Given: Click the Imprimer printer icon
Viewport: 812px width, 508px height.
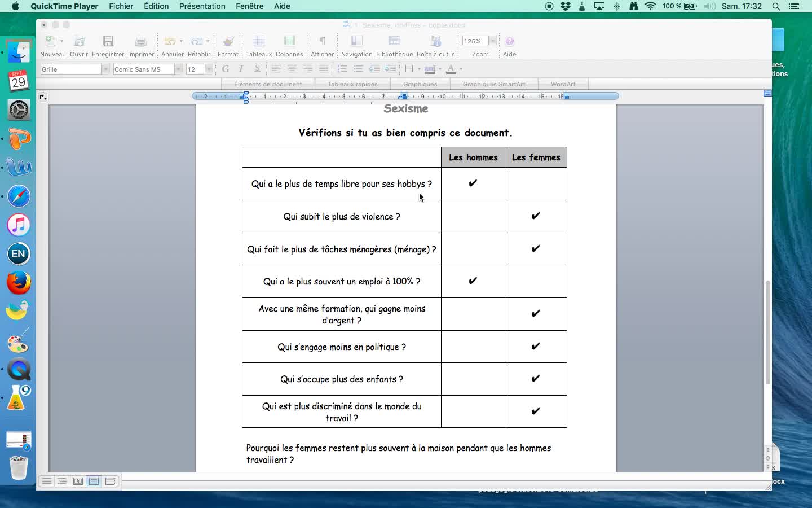Looking at the screenshot, I should 140,42.
